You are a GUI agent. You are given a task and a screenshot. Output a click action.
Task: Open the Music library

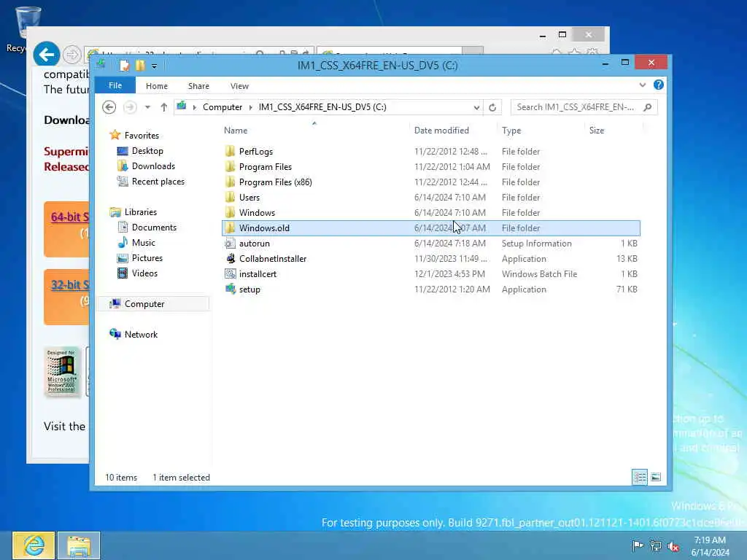pyautogui.click(x=144, y=242)
